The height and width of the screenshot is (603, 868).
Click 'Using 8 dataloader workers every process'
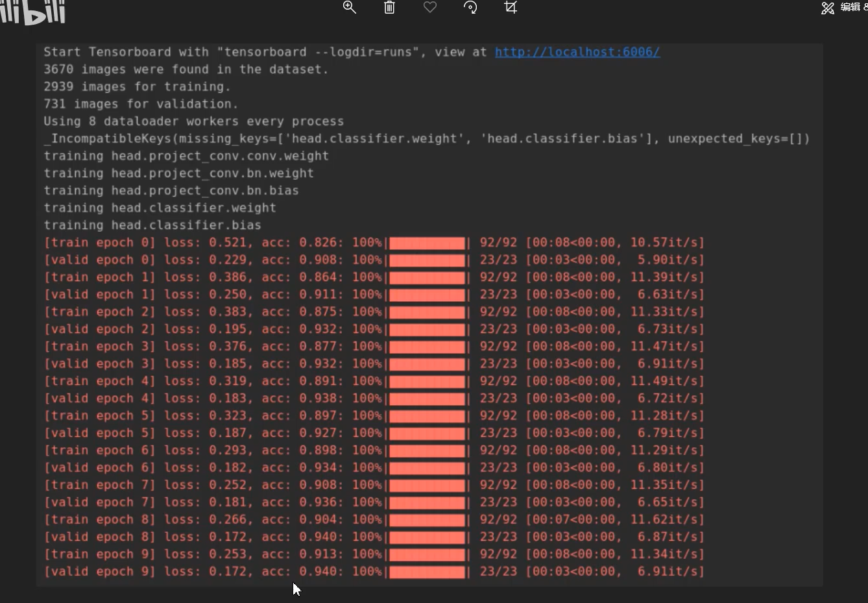tap(194, 121)
